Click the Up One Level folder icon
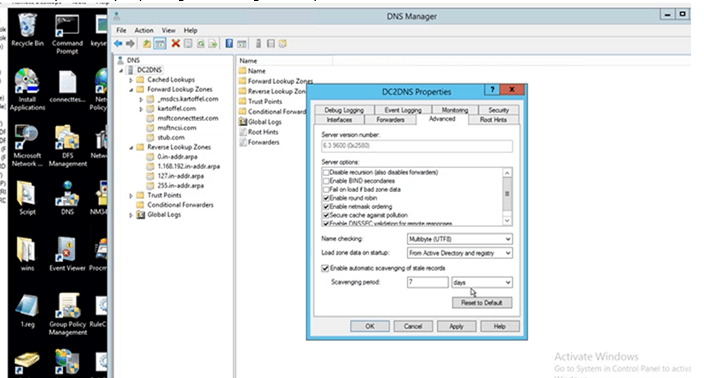The width and height of the screenshot is (704, 378). tap(147, 44)
